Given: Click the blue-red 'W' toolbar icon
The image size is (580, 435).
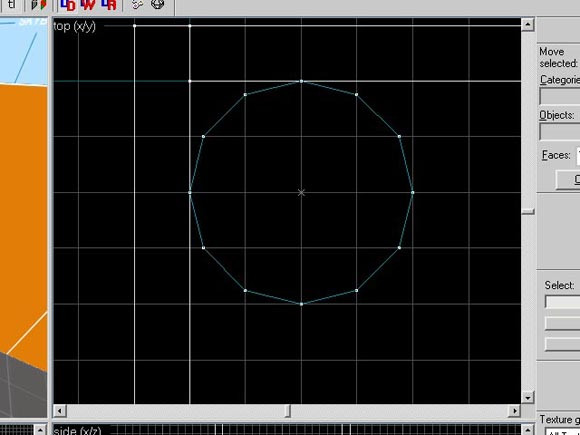Looking at the screenshot, I should coord(88,4).
